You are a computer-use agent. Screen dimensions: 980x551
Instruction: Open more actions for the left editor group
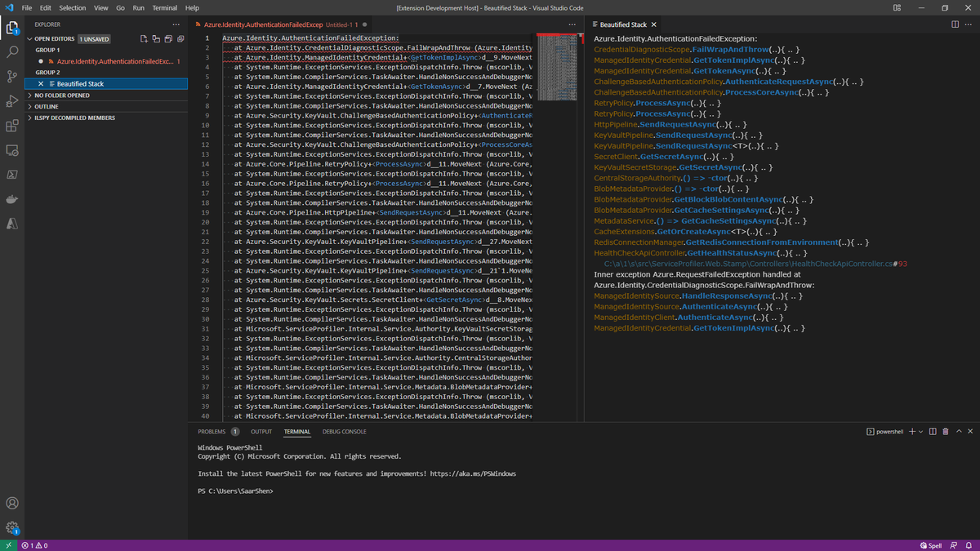pos(572,24)
